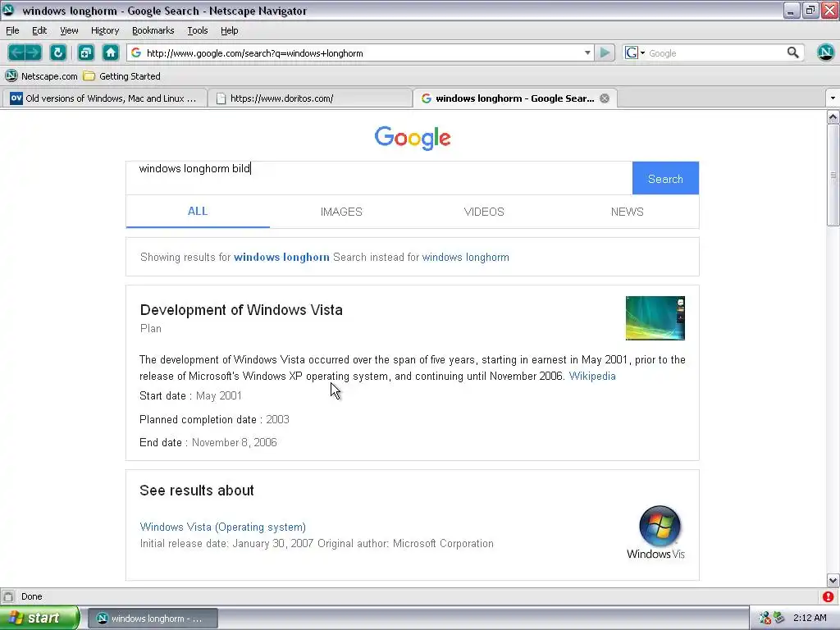Go to the home page icon

coord(111,52)
